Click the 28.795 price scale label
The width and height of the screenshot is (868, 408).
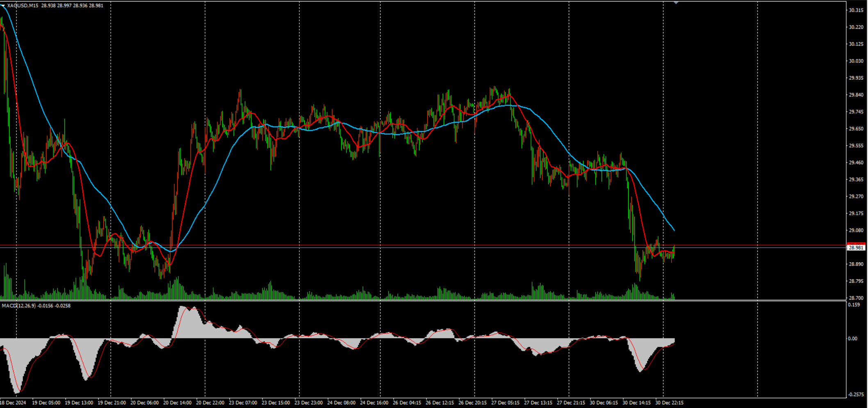pyautogui.click(x=856, y=281)
